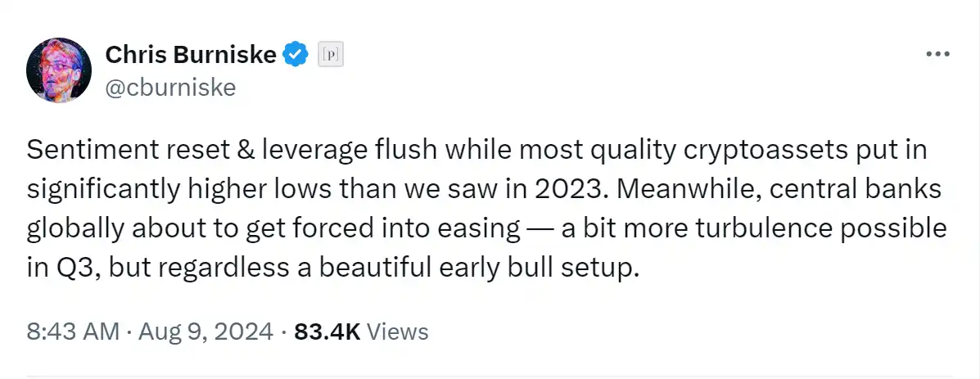Open the Chris Burniske display name link
The image size is (980, 379).
pyautogui.click(x=191, y=55)
